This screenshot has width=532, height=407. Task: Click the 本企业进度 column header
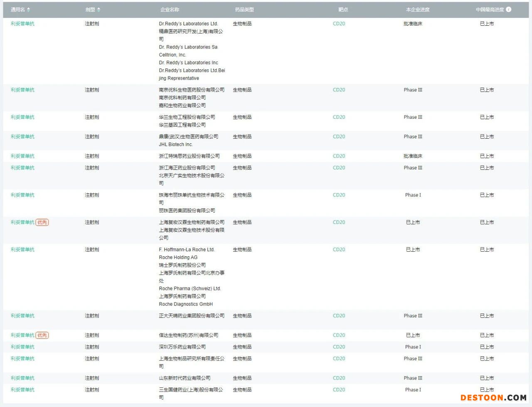tap(417, 10)
